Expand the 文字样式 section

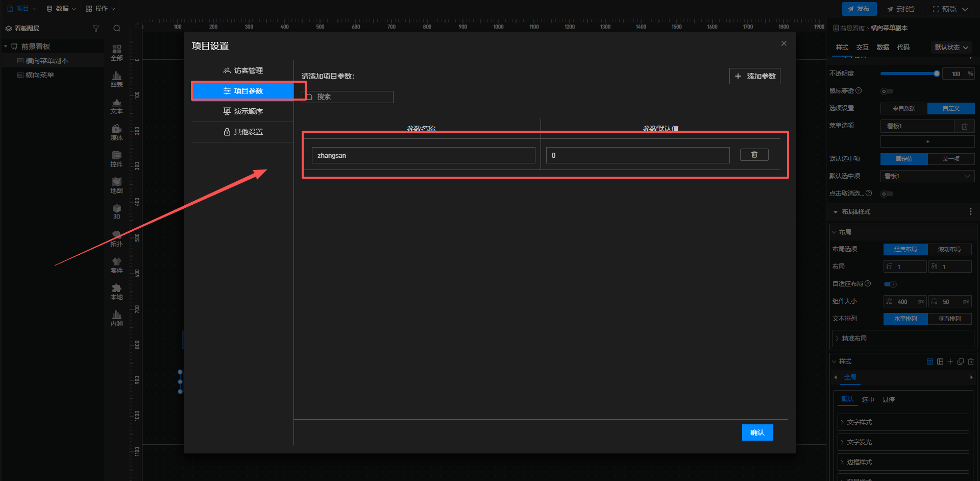(x=903, y=422)
